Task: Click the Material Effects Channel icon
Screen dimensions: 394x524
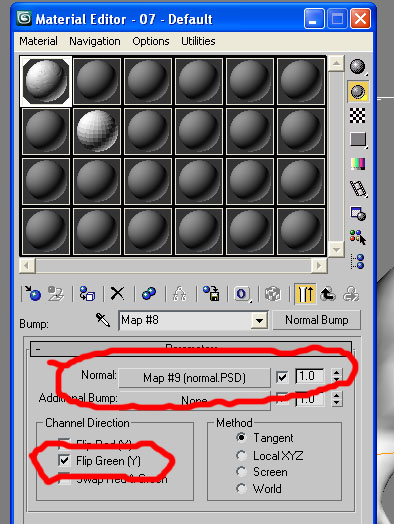Action: tap(242, 294)
